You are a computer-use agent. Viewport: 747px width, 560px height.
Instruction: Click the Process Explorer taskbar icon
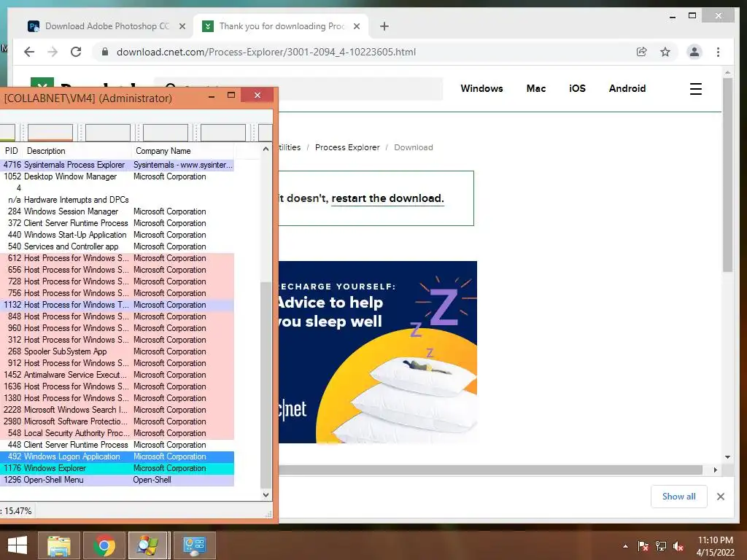pos(147,545)
